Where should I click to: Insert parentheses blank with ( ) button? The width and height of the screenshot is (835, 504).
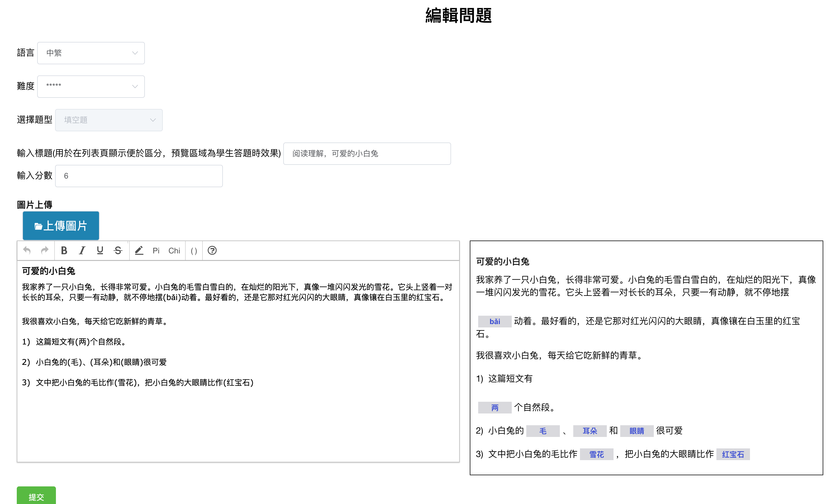194,251
